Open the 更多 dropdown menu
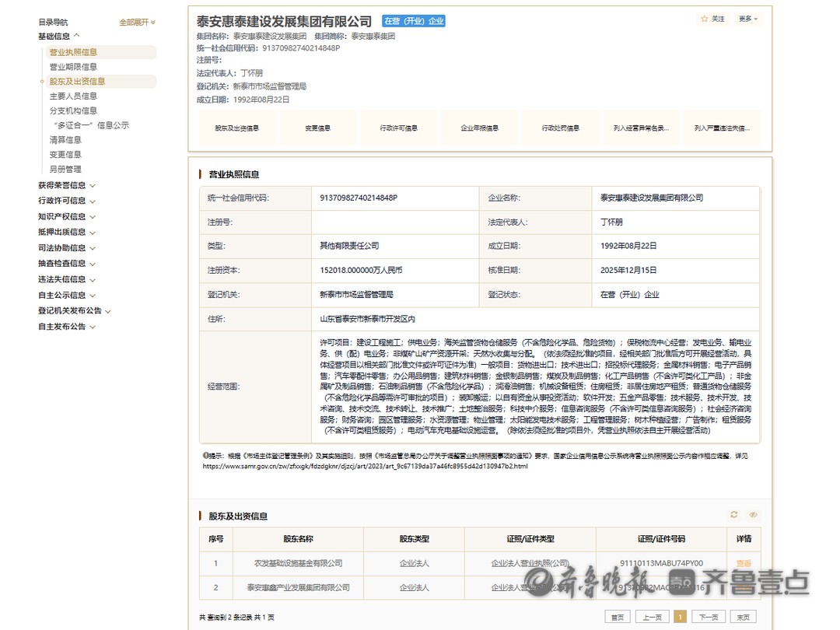The height and width of the screenshot is (630, 840). (748, 19)
